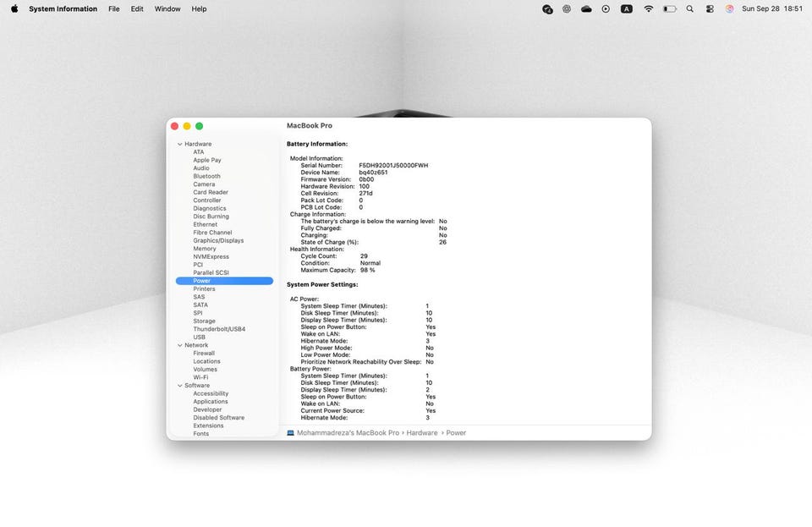Select Apple Pay in the sidebar
Screen dimensions: 812x527
[207, 160]
